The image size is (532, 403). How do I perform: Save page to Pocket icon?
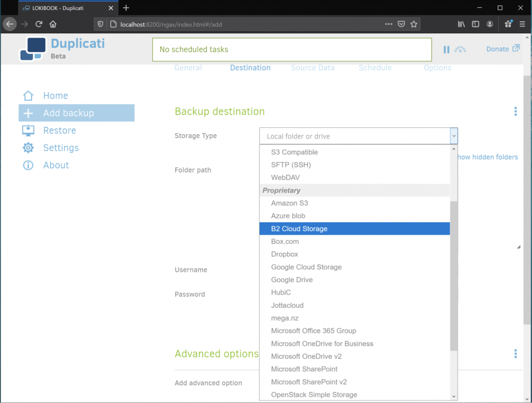click(x=402, y=24)
